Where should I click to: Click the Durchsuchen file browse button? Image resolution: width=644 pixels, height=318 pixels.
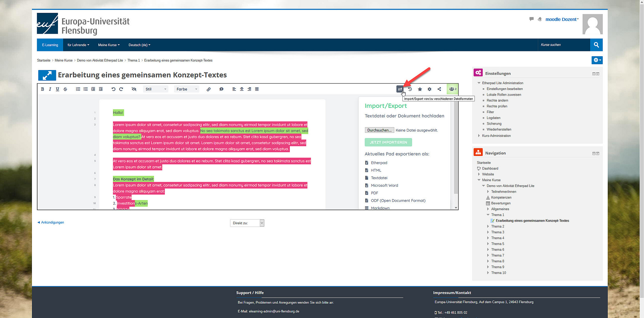click(x=379, y=130)
